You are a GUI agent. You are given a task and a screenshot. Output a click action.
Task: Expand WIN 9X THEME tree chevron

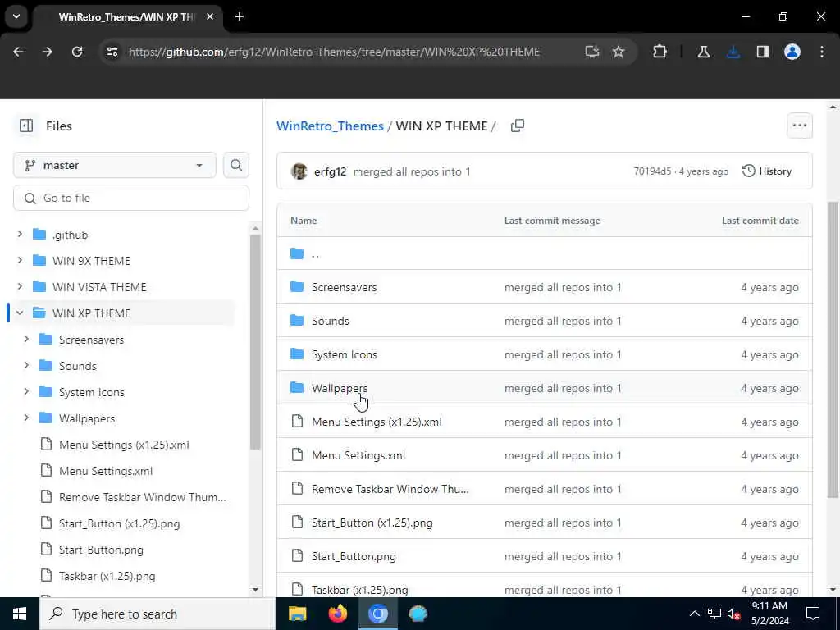point(20,260)
